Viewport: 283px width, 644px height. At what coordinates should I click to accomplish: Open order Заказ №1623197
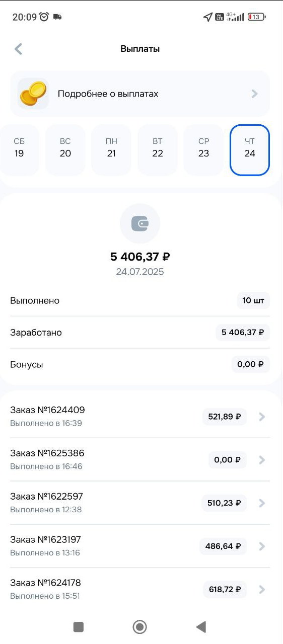140,546
